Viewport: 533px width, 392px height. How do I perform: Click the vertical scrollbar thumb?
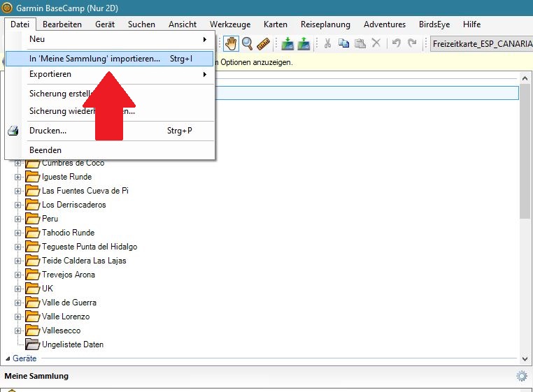[525, 151]
